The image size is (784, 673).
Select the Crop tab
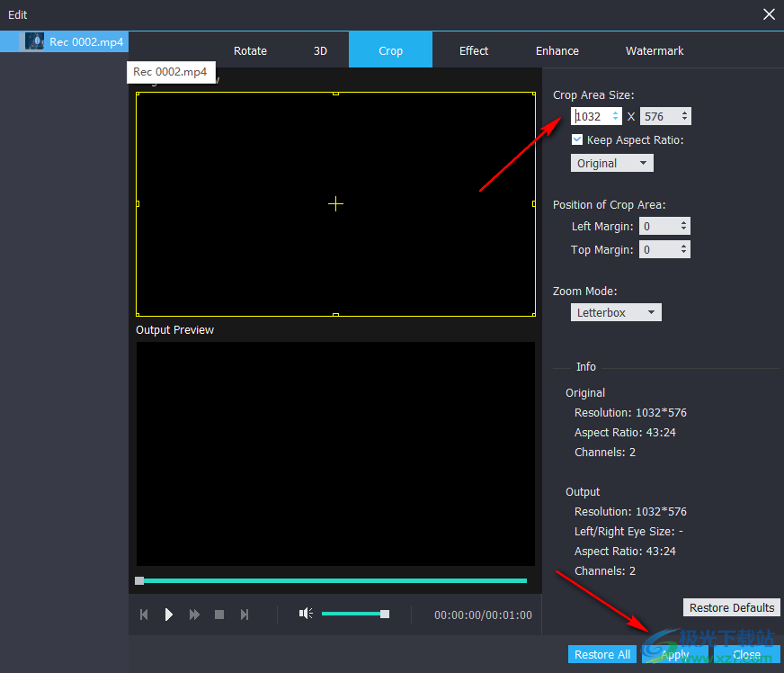coord(390,49)
